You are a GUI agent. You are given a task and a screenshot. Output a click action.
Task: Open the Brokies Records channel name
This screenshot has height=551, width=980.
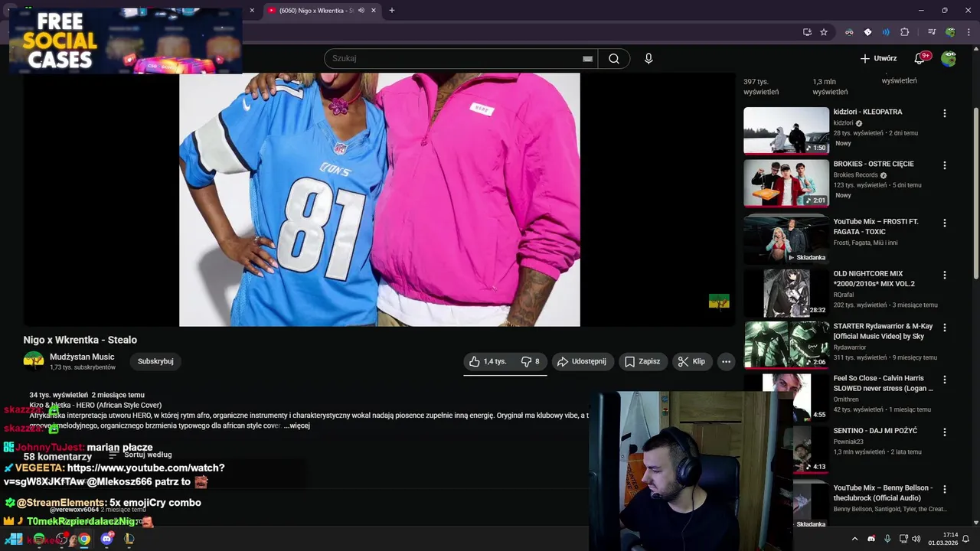tap(855, 175)
